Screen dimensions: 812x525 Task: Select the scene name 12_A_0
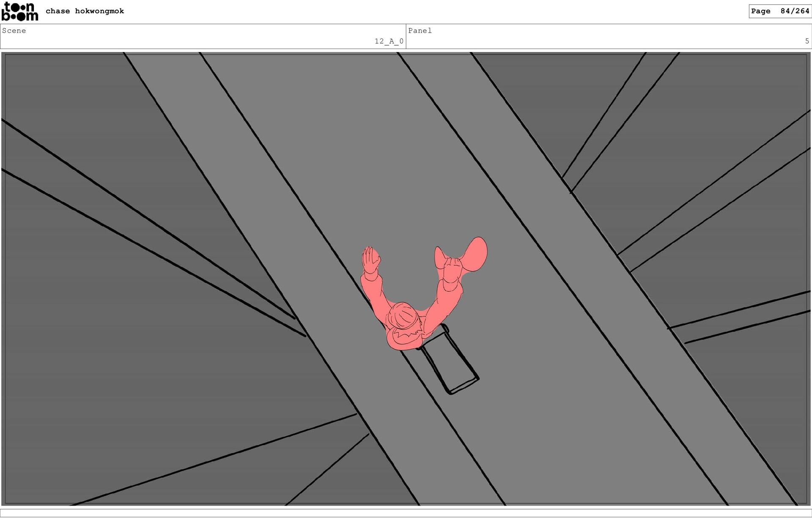[x=389, y=41]
